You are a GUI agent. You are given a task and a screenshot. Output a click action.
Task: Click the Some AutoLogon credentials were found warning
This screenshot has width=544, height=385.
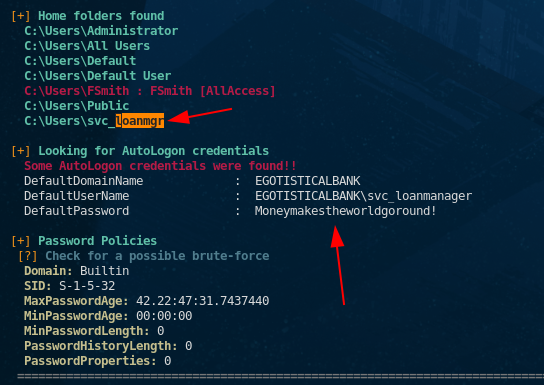(x=160, y=166)
